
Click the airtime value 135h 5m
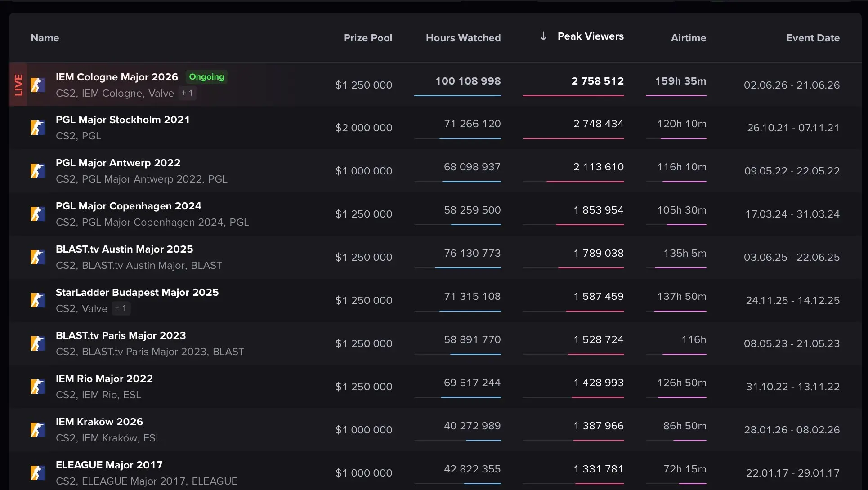pyautogui.click(x=685, y=253)
